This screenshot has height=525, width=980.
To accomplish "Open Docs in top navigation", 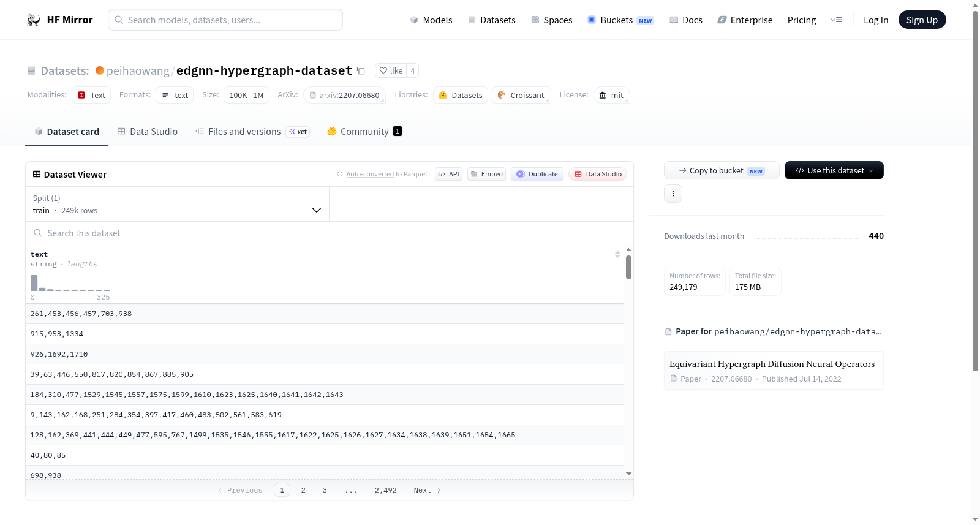I will [685, 20].
